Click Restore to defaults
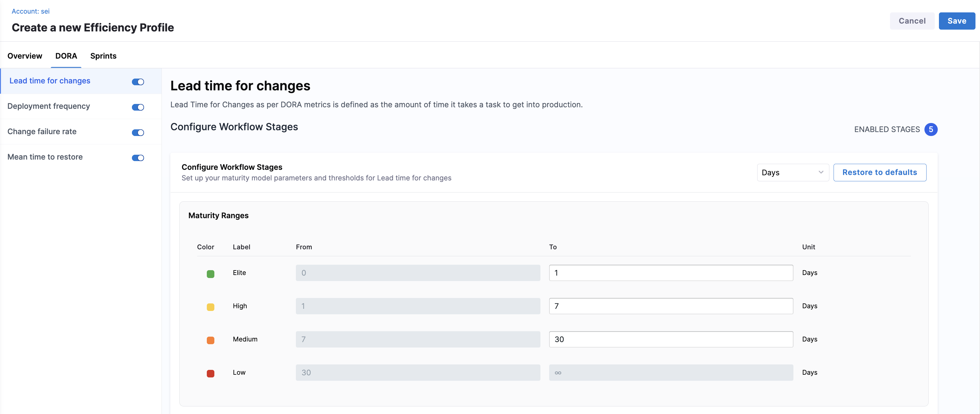The width and height of the screenshot is (980, 414). pyautogui.click(x=879, y=173)
